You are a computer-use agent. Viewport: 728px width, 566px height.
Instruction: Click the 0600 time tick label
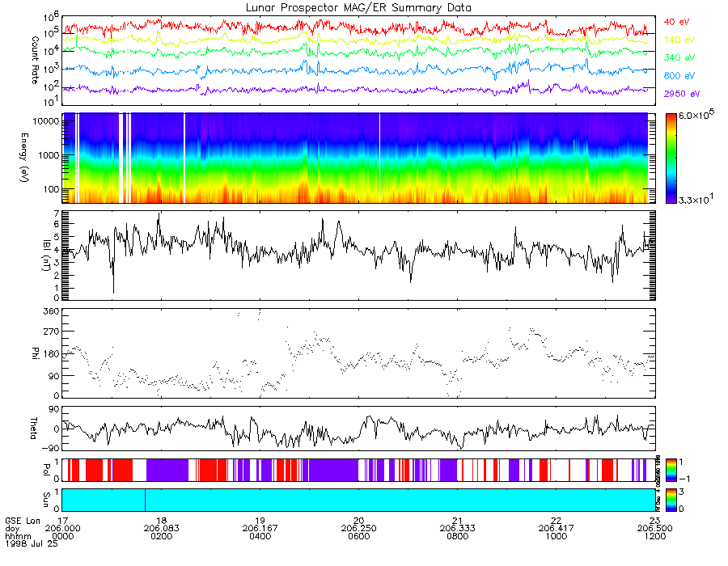point(358,536)
